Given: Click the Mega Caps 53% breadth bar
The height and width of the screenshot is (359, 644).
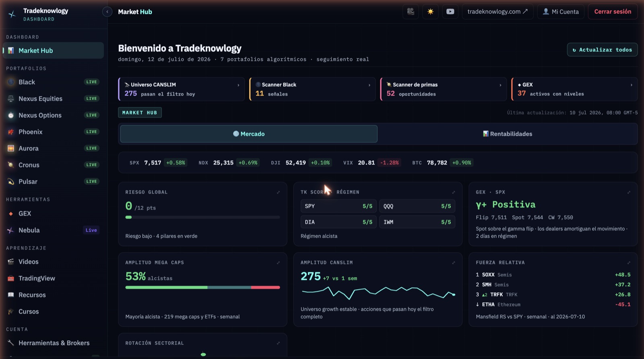Looking at the screenshot, I should [x=202, y=287].
